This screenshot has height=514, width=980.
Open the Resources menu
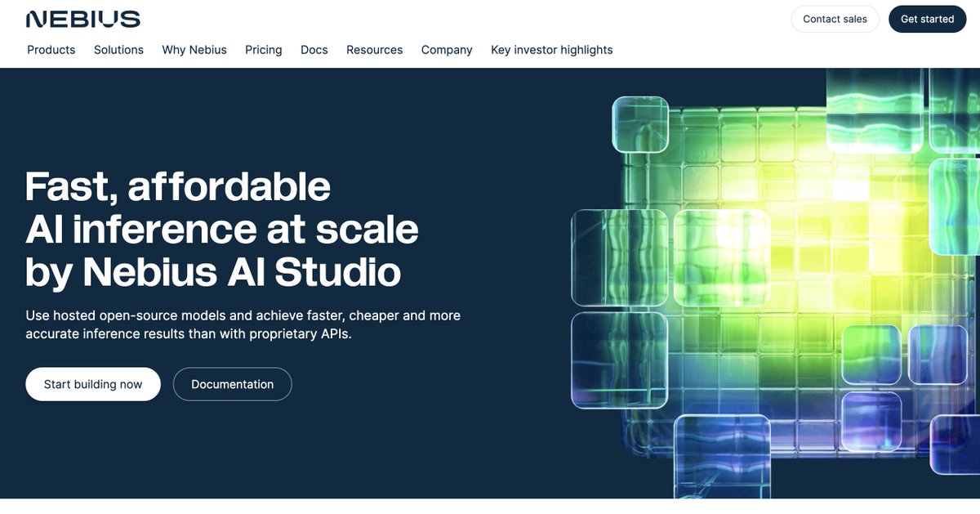click(374, 50)
